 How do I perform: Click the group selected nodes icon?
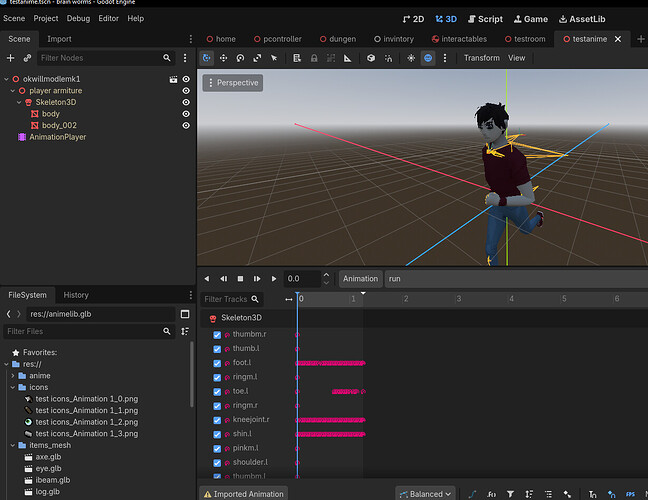(331, 58)
